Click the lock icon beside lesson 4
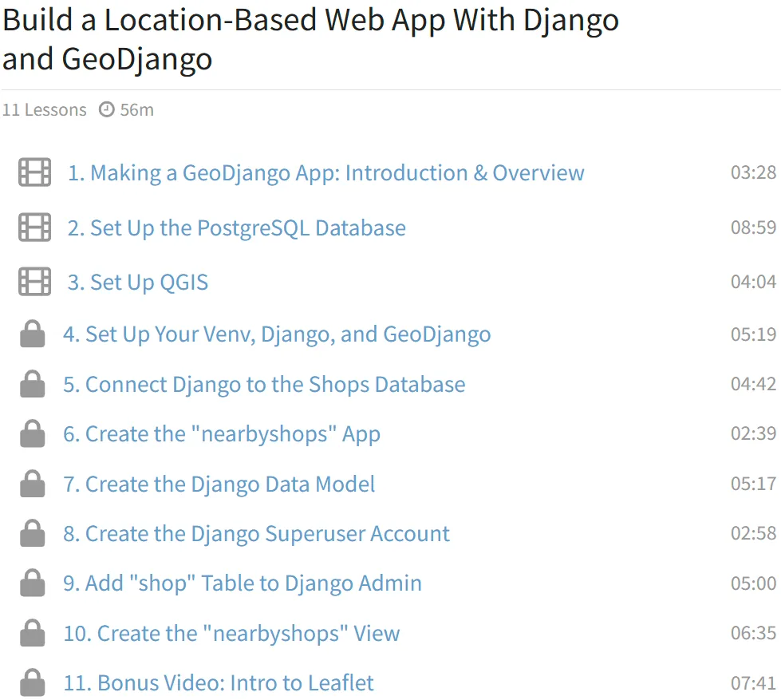The height and width of the screenshot is (700, 781). (x=33, y=334)
